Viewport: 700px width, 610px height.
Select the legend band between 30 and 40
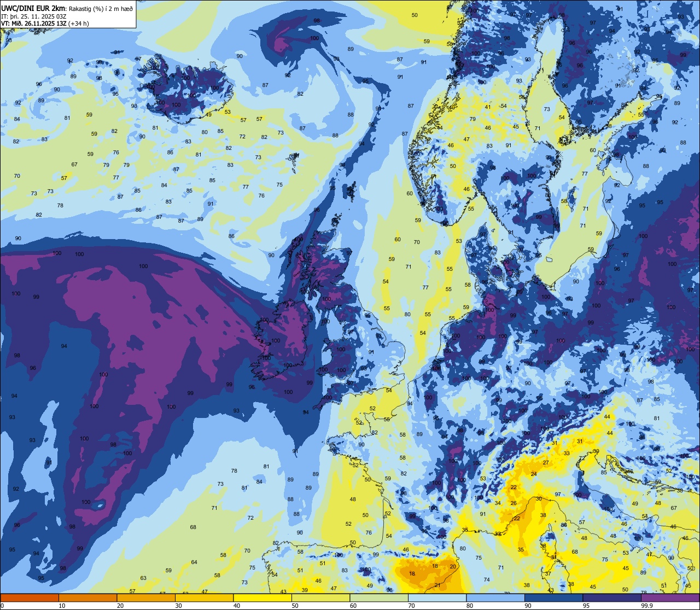pos(204,597)
